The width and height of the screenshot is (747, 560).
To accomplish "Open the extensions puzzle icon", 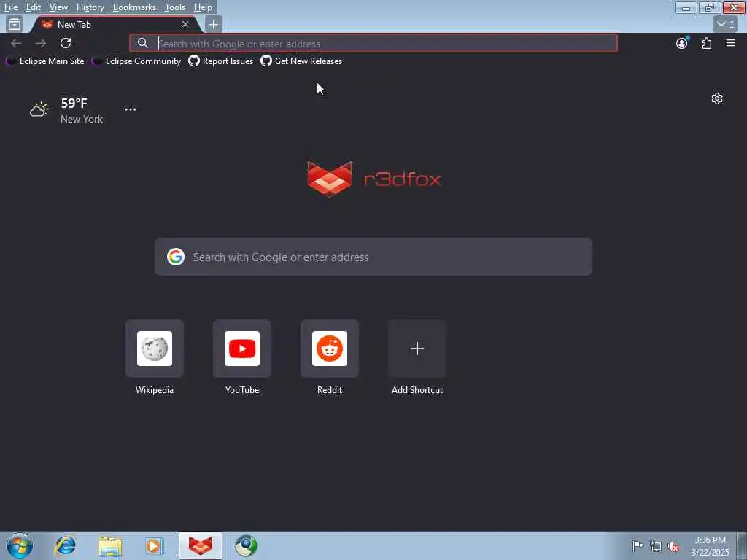I will click(x=706, y=43).
